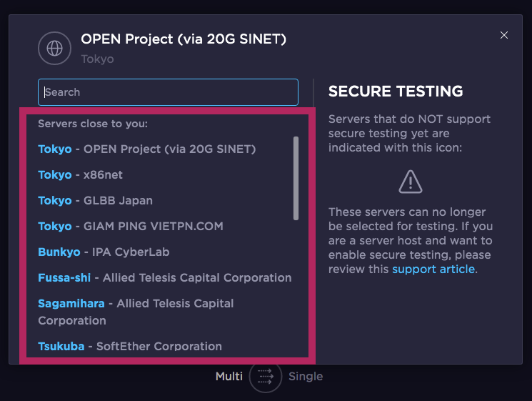Click the globe icon beside OPEN Project
Image resolution: width=532 pixels, height=401 pixels.
(x=55, y=49)
